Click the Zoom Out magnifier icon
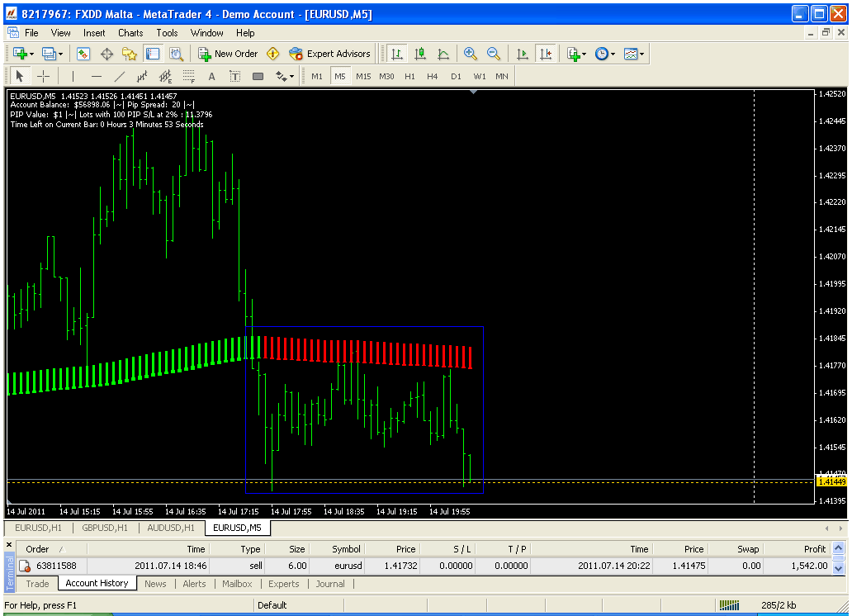The width and height of the screenshot is (852, 616). point(494,54)
